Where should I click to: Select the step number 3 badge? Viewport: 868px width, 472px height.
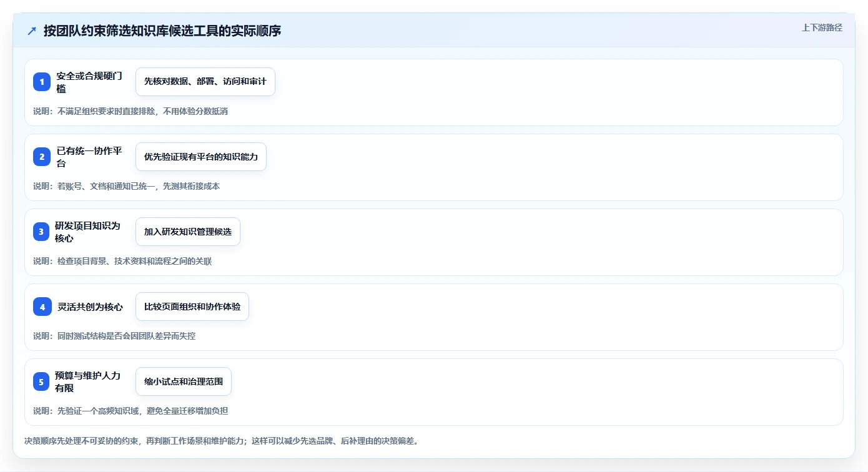(x=42, y=232)
